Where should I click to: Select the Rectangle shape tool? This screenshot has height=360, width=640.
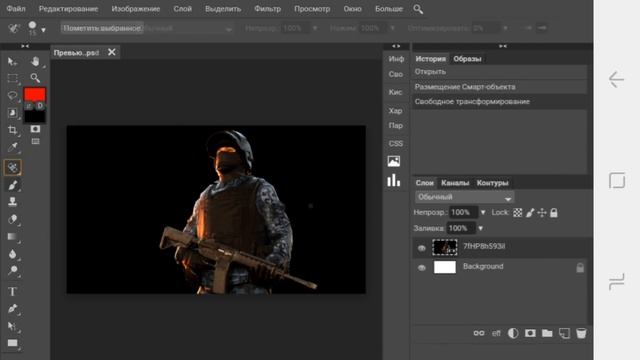pos(12,343)
